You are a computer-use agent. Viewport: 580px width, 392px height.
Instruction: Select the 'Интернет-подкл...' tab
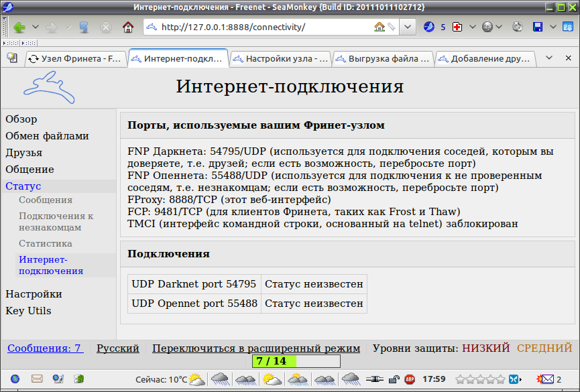tap(178, 58)
